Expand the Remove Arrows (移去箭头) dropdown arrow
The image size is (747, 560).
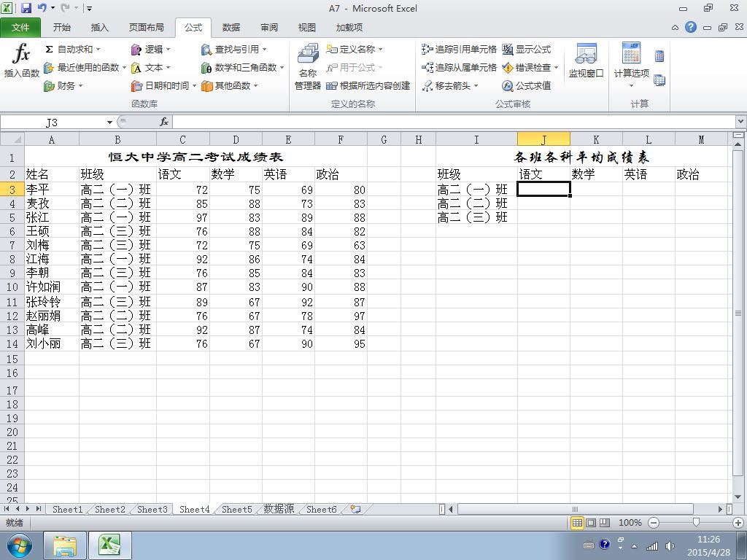pos(476,86)
